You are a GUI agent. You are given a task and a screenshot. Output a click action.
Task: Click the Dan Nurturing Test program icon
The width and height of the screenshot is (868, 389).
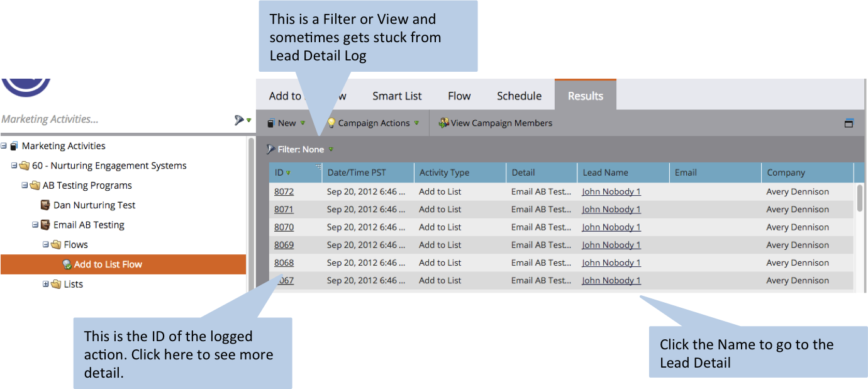(45, 205)
